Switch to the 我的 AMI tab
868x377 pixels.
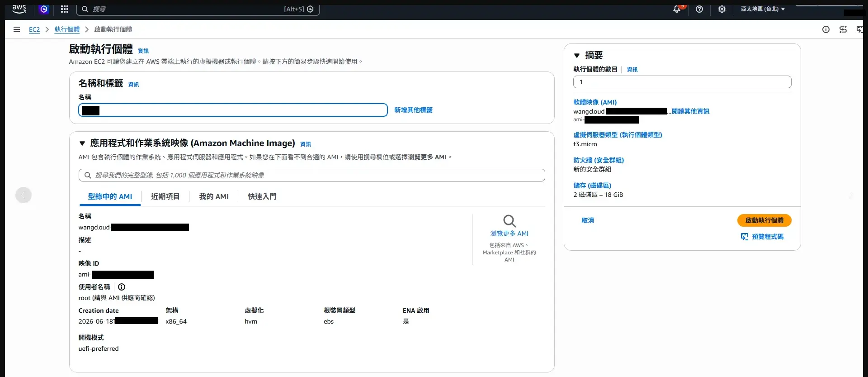pos(214,196)
